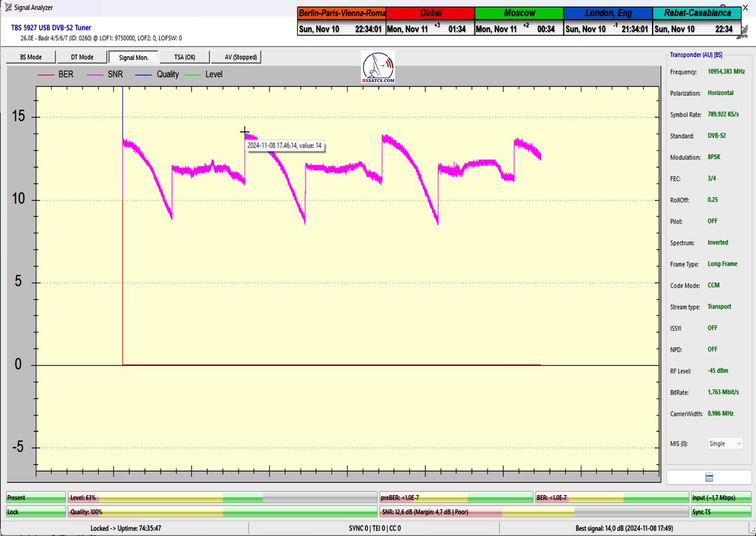Switch to DT Mode tab
756x536 pixels.
82,57
